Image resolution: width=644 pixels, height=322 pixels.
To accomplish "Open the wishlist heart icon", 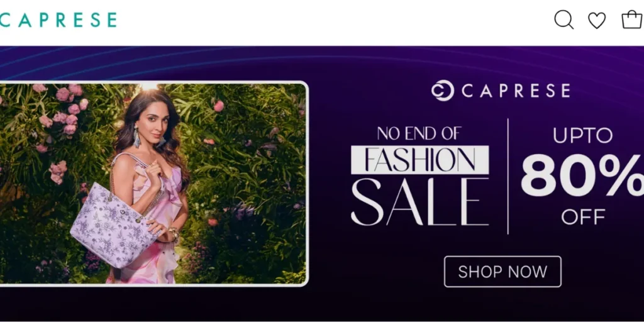I will pos(597,20).
